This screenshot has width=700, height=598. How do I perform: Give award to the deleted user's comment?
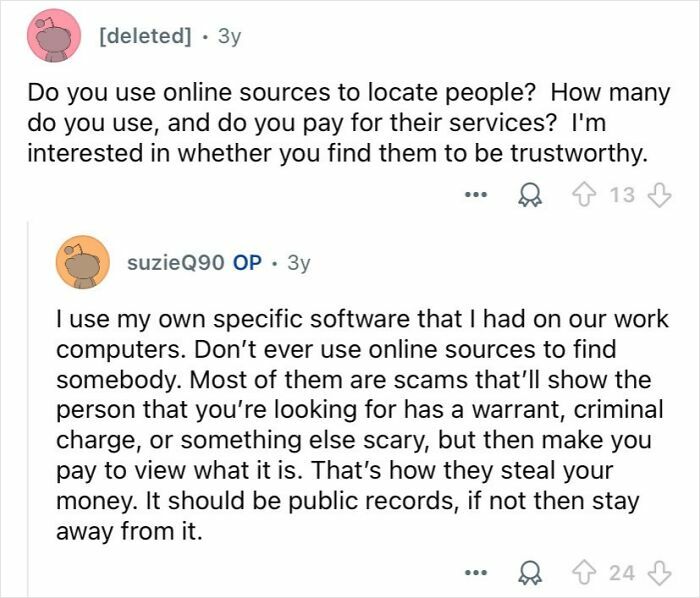530,195
